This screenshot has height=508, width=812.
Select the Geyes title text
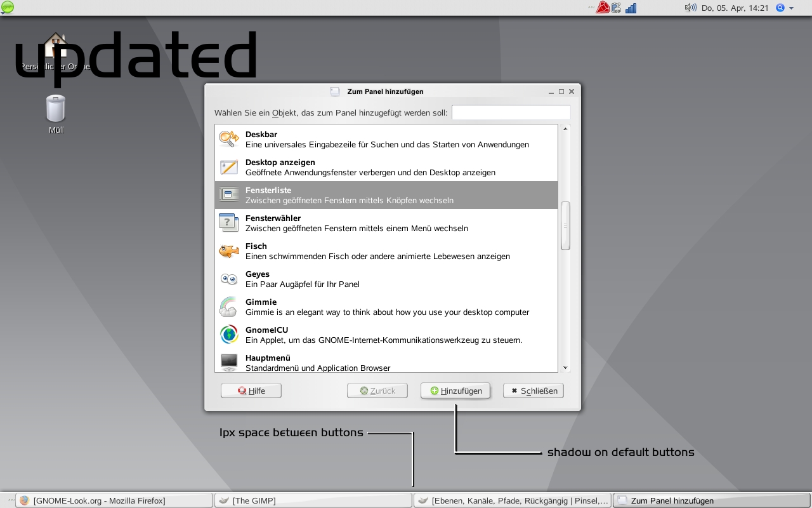point(258,274)
